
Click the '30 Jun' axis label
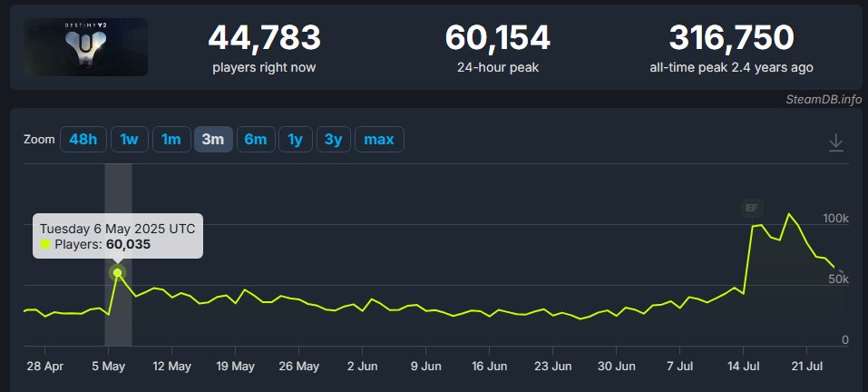[x=617, y=366]
